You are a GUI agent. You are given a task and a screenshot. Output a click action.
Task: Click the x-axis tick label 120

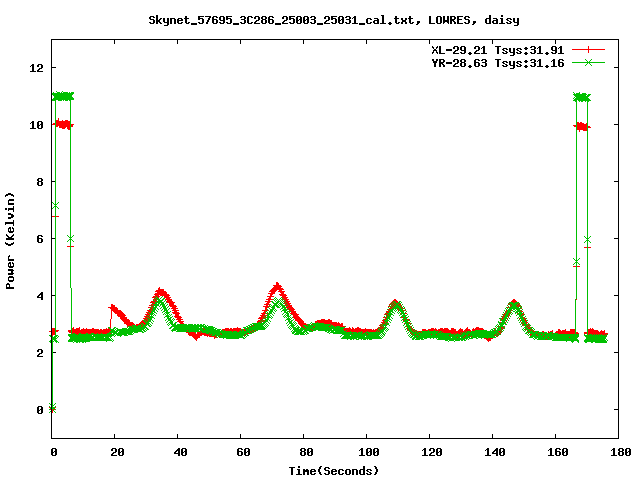click(x=431, y=452)
